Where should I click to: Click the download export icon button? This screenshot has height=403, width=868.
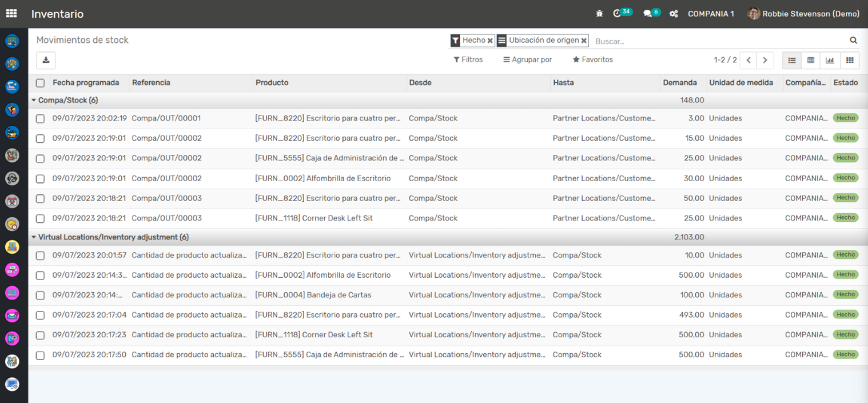point(46,60)
